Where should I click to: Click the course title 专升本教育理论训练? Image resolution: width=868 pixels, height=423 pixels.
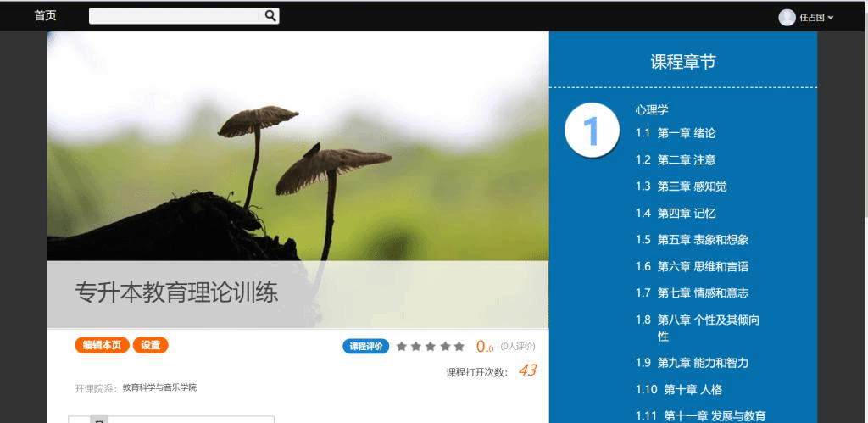click(176, 292)
